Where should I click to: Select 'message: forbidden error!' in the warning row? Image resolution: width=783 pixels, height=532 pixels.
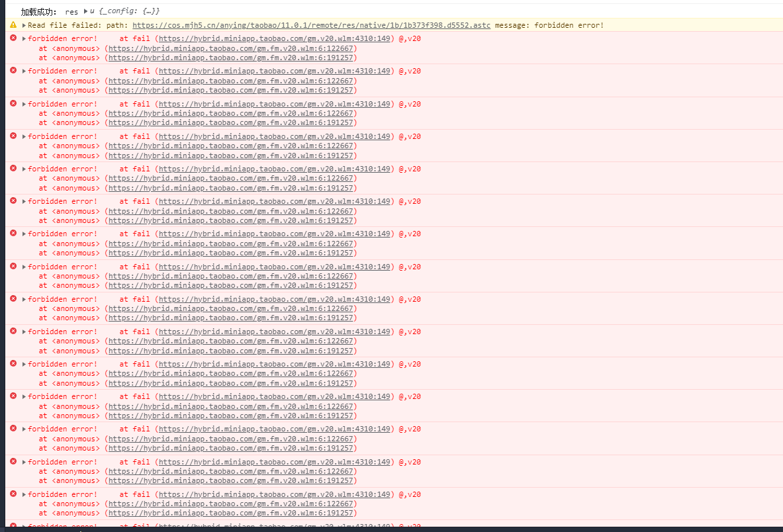coord(549,25)
